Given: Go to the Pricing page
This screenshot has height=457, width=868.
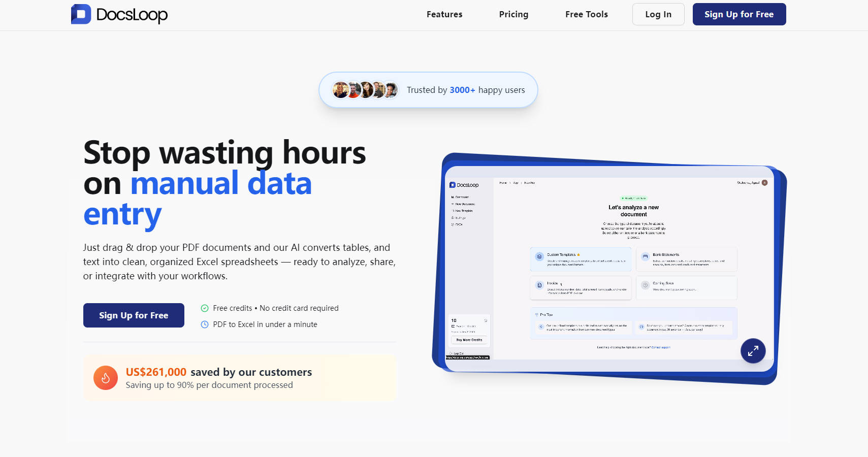Looking at the screenshot, I should point(513,14).
